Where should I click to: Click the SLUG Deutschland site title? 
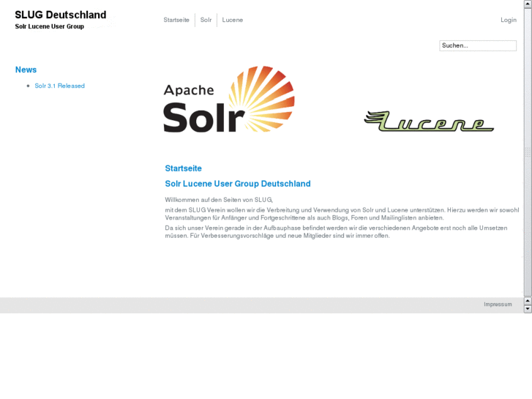click(61, 15)
